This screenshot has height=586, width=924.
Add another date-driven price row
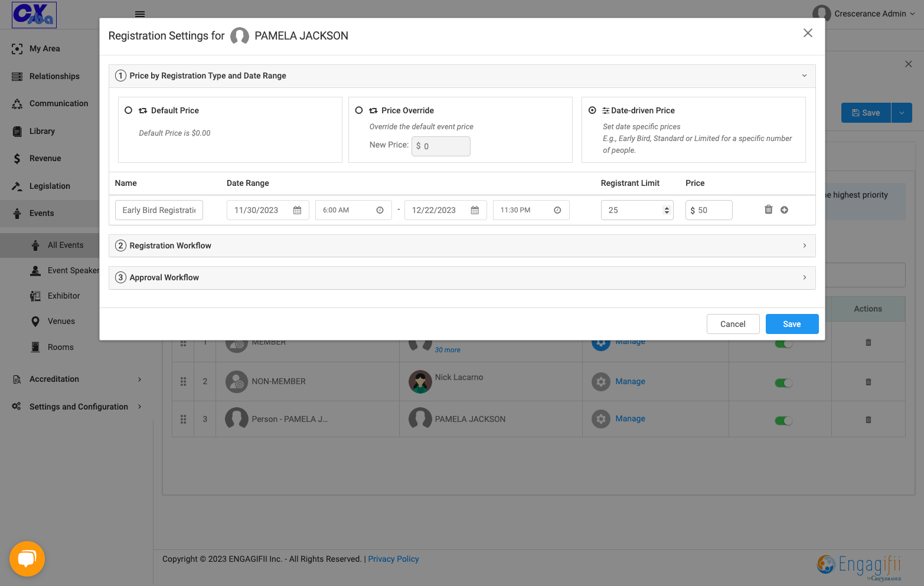click(784, 209)
